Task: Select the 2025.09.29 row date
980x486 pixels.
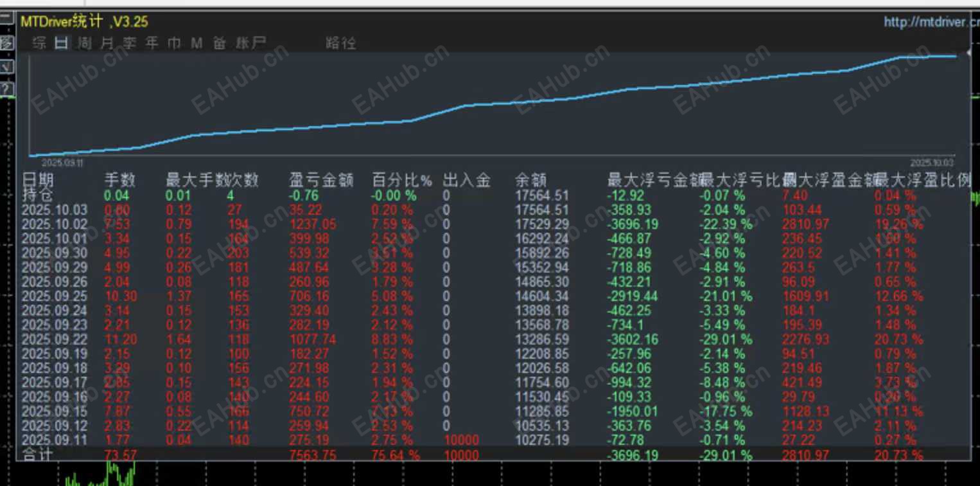Action: point(55,267)
